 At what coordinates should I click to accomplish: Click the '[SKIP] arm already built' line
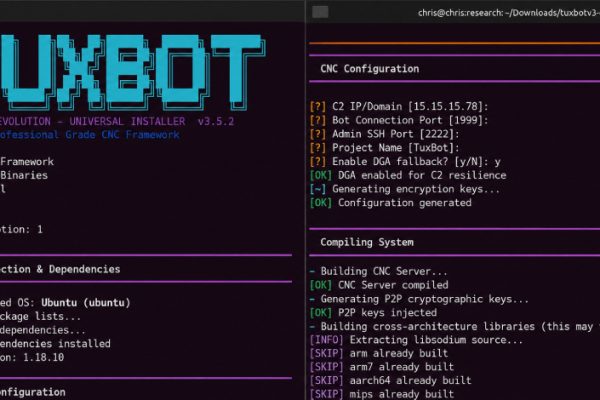click(379, 353)
